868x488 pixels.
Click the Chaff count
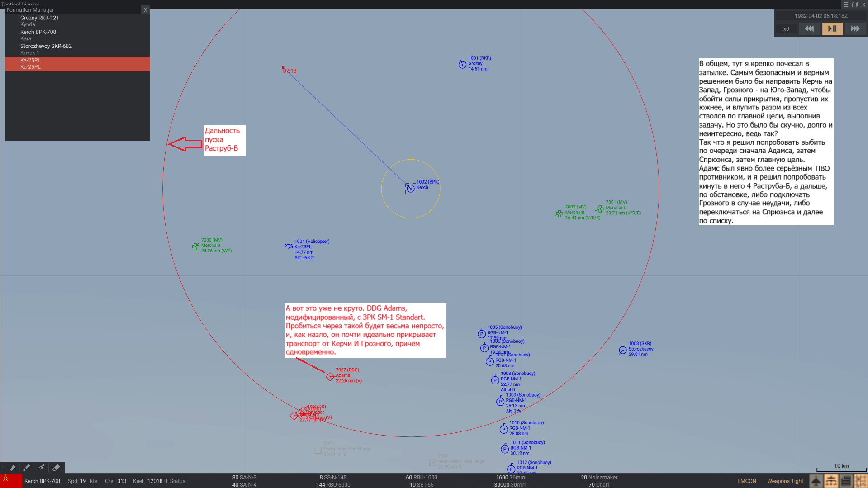[599, 485]
